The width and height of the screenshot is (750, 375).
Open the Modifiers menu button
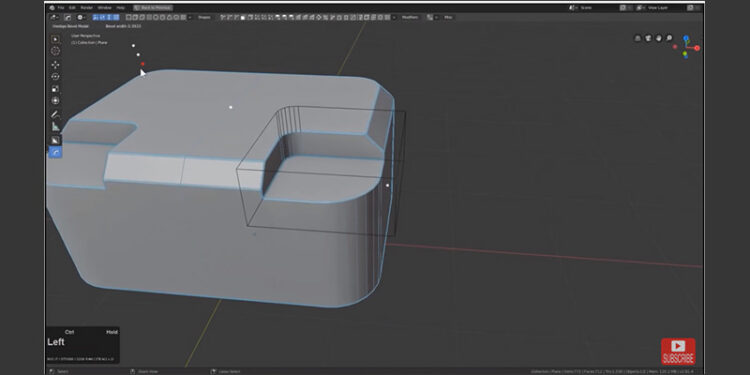[x=410, y=17]
